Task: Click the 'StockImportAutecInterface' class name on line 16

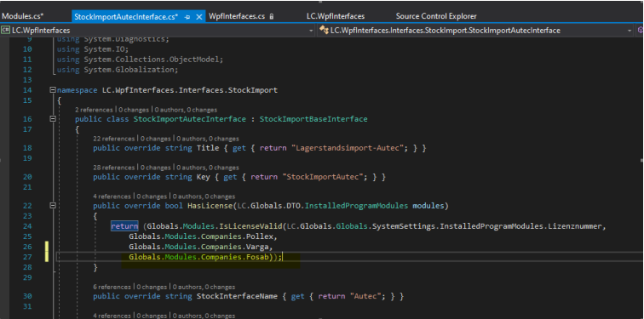Action: coord(190,119)
